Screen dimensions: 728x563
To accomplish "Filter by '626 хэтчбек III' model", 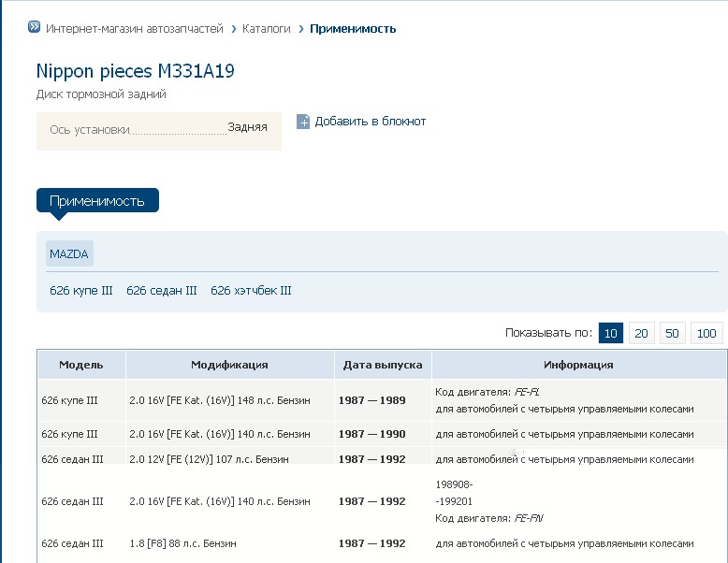I will (251, 291).
